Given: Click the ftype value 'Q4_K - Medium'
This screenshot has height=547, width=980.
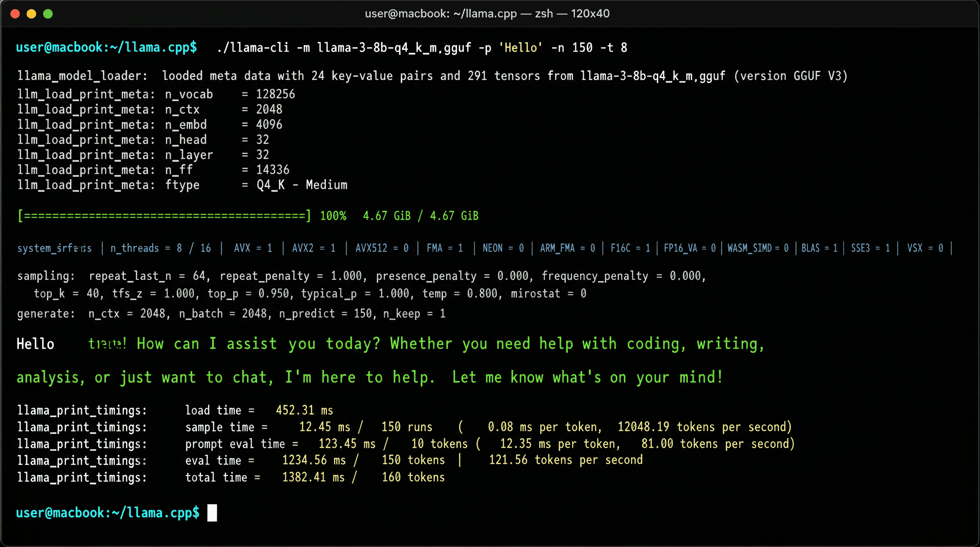Looking at the screenshot, I should [302, 185].
